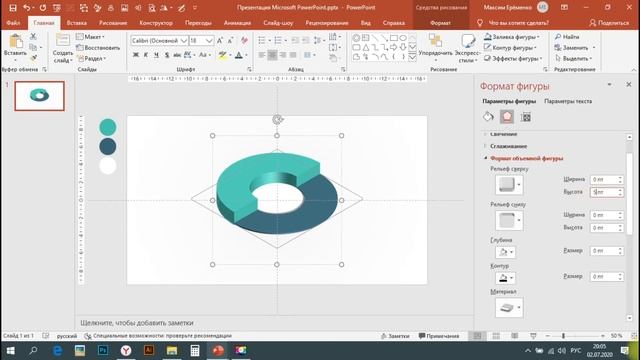Viewport: 640px width, 360px height.
Task: Open Windows Start menu
Action: (x=11, y=351)
